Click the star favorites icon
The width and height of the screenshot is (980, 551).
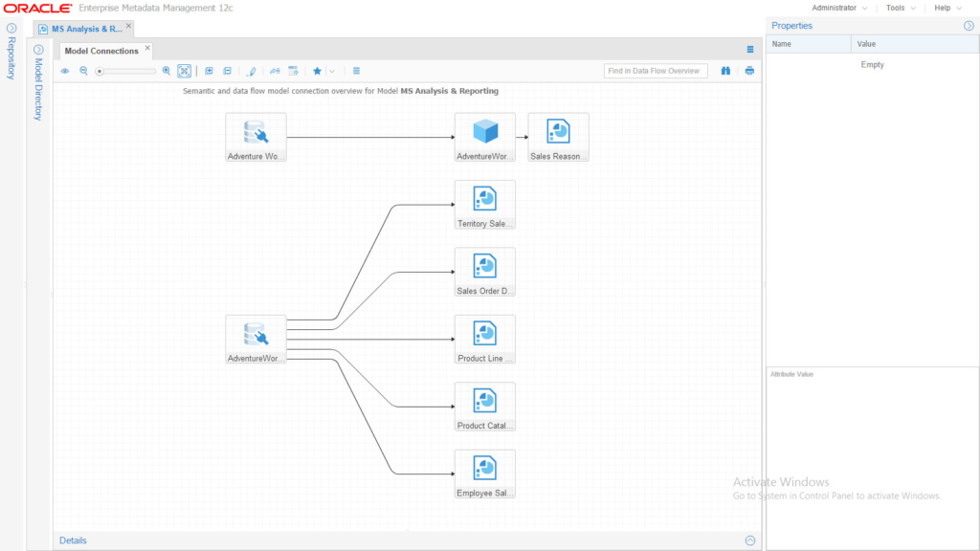click(318, 71)
